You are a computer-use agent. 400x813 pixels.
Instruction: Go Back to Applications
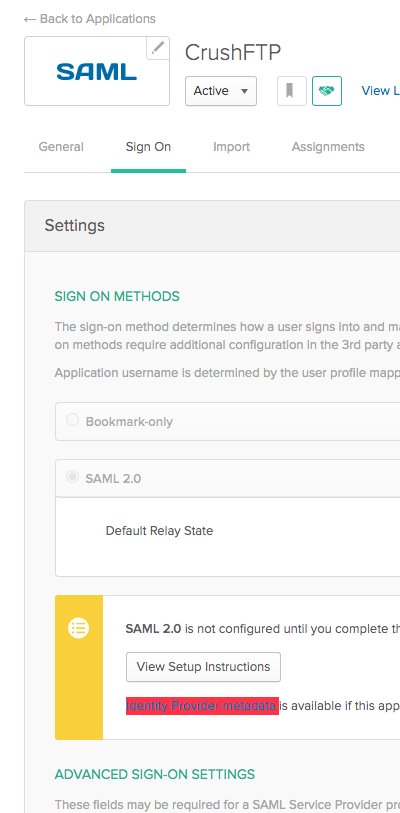(x=90, y=19)
